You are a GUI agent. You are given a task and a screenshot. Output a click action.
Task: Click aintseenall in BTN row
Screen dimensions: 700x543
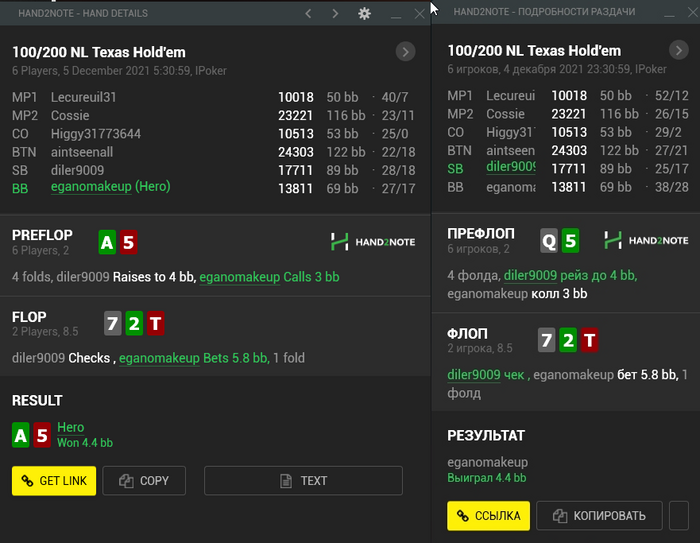[x=82, y=152]
